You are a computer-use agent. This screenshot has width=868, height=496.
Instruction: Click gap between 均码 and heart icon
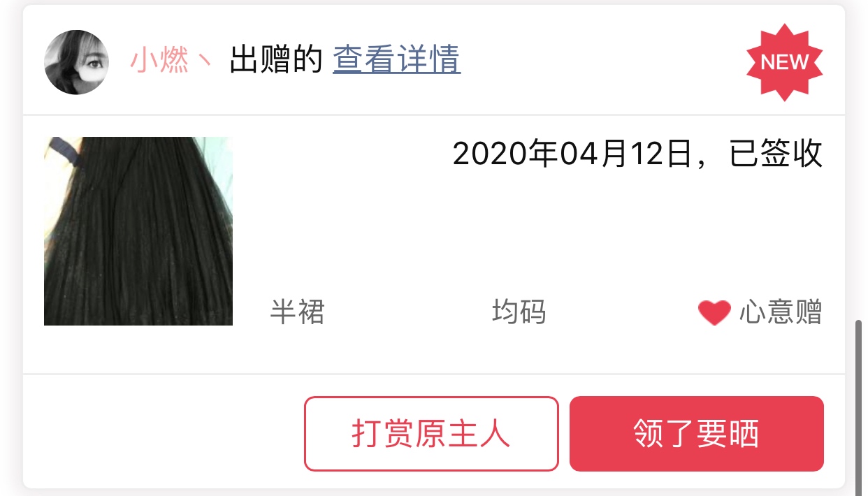(622, 312)
